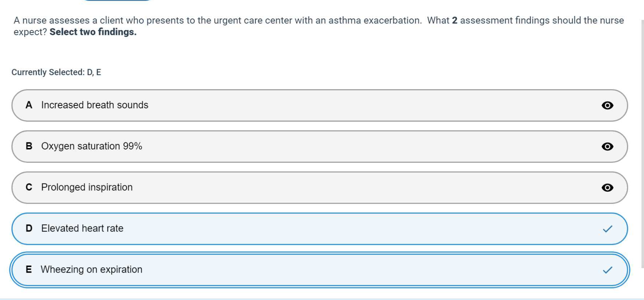
Task: Select the answer 'Increased breath sounds'
Action: pyautogui.click(x=95, y=105)
